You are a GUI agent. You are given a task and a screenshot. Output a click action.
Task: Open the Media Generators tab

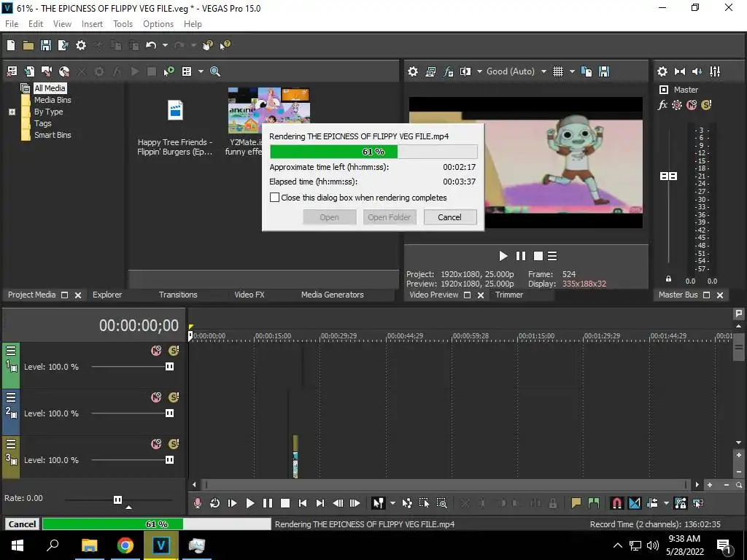332,295
